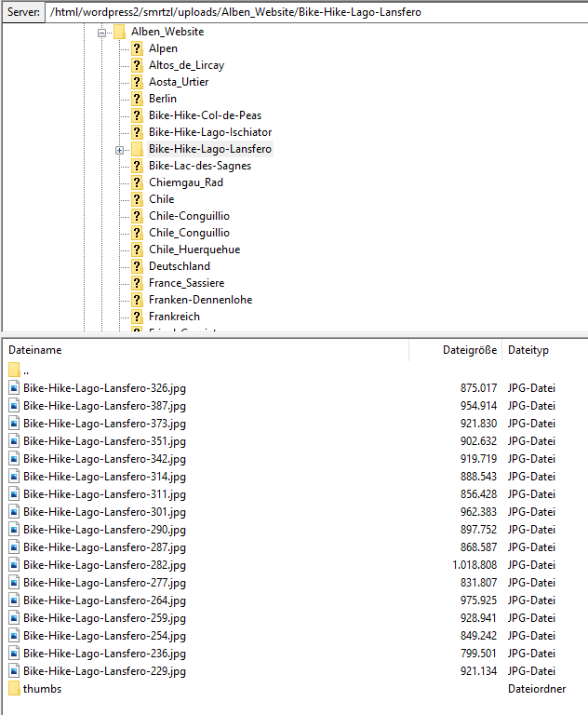The height and width of the screenshot is (715, 588).
Task: Select file Bike-Hike-Lago-Lansfero-373.jpg
Action: click(x=104, y=424)
